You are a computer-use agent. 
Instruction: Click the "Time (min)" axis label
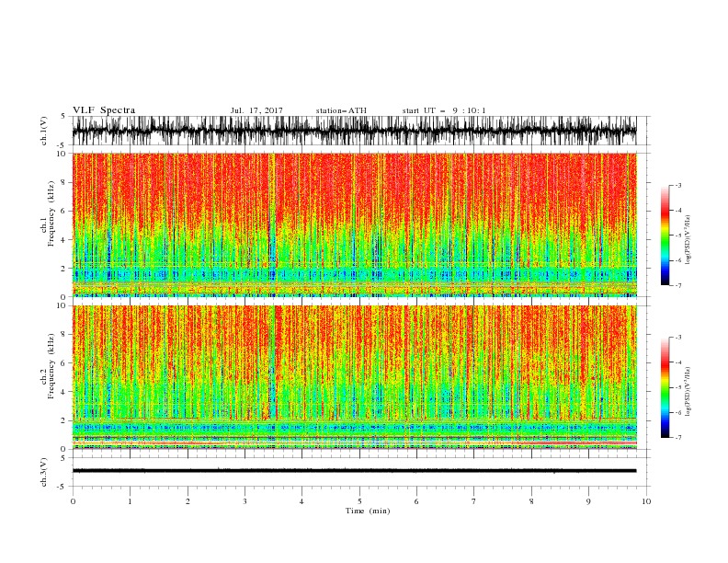click(x=368, y=511)
